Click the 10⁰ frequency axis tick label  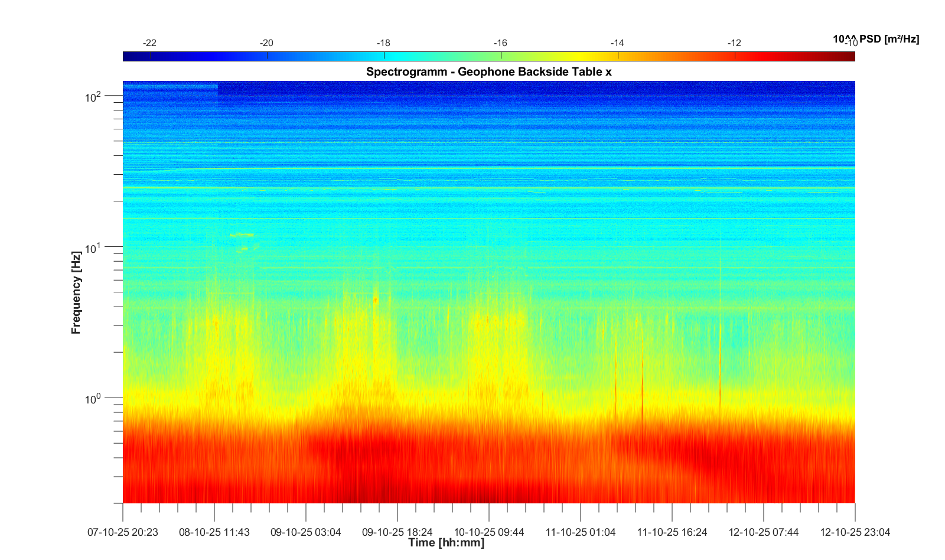click(x=93, y=399)
